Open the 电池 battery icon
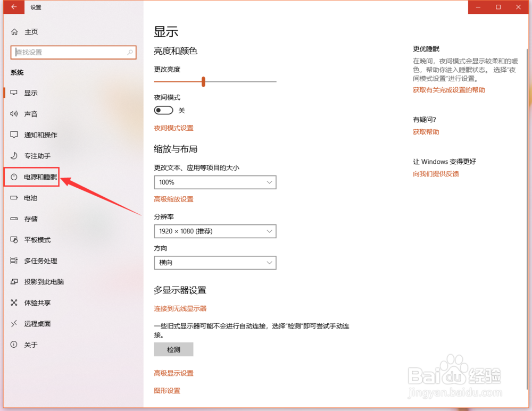Viewport: 532px width, 411px height. [14, 198]
